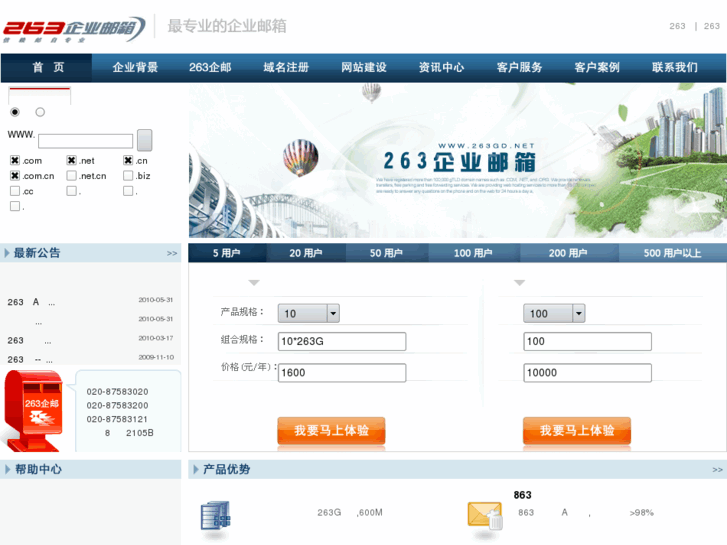Click the 组合规格 field containing 10*263G
Screen dimensions: 727x545
342,341
